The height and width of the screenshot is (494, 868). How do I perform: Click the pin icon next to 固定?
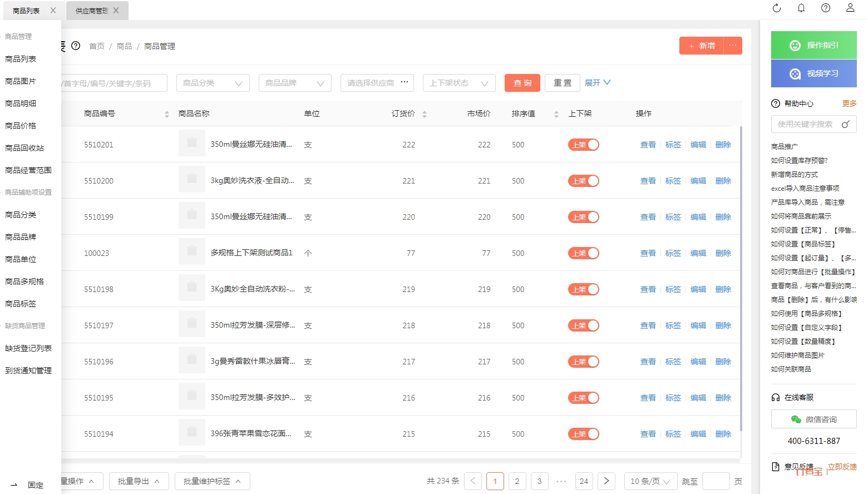point(14,485)
